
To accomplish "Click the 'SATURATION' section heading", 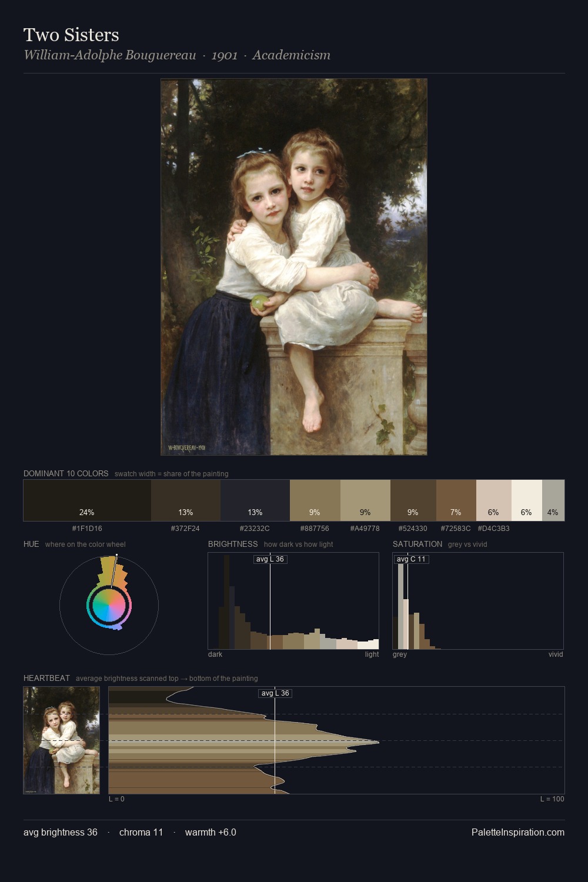I will coord(417,544).
